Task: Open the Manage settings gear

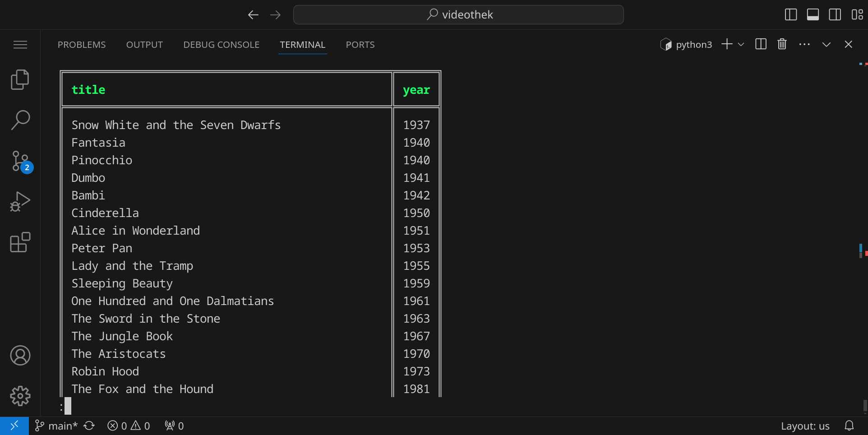Action: coord(20,396)
